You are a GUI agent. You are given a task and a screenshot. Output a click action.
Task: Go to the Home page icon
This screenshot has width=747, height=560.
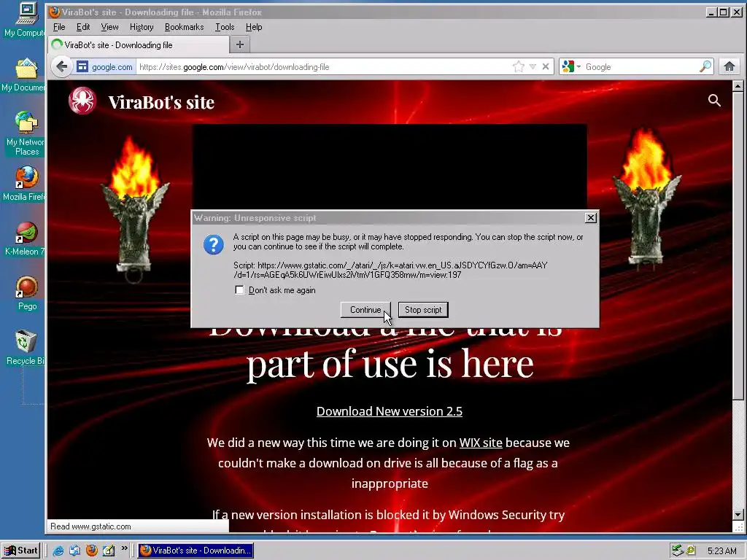[729, 66]
